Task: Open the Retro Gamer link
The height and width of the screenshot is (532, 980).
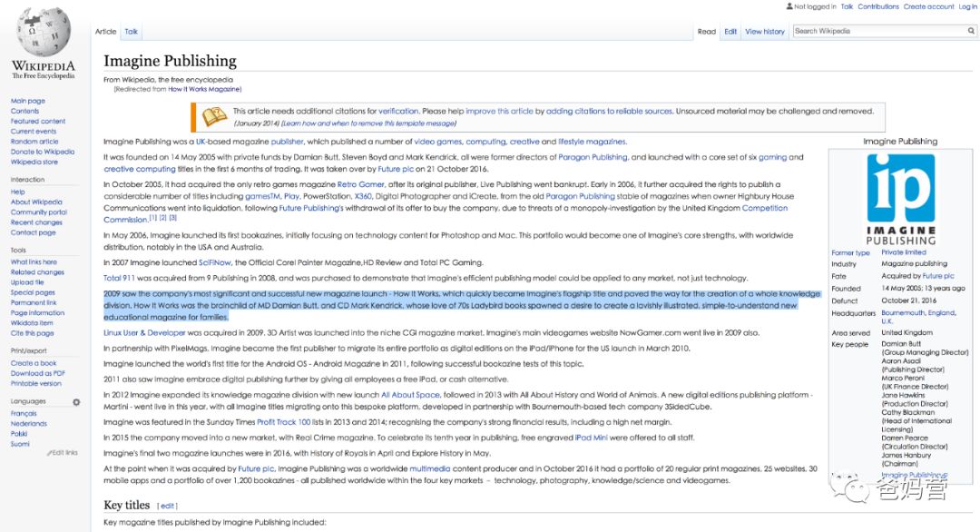Action: (360, 184)
